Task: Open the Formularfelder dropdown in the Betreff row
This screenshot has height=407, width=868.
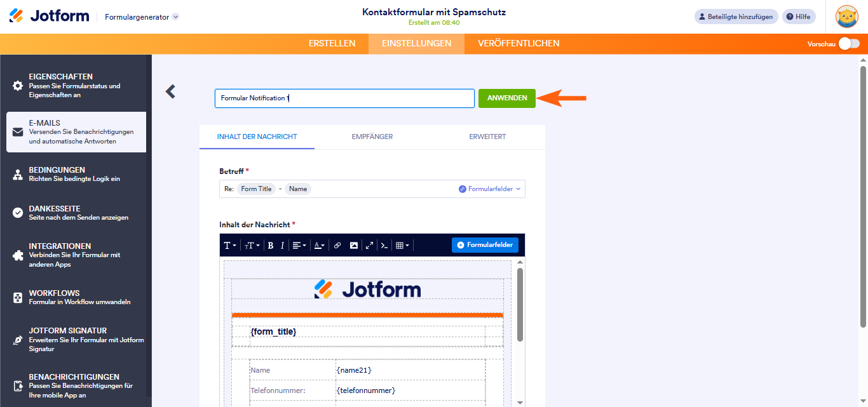Action: [x=489, y=189]
